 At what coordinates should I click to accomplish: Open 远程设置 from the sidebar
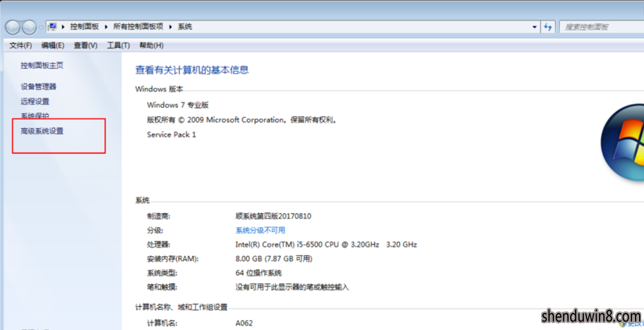click(x=35, y=101)
